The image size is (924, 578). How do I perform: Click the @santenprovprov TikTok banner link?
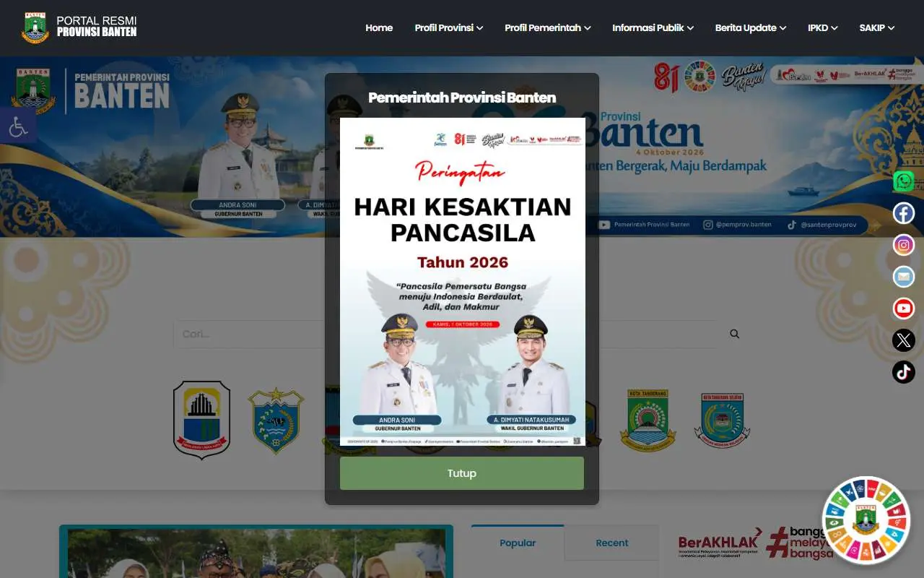pos(821,225)
